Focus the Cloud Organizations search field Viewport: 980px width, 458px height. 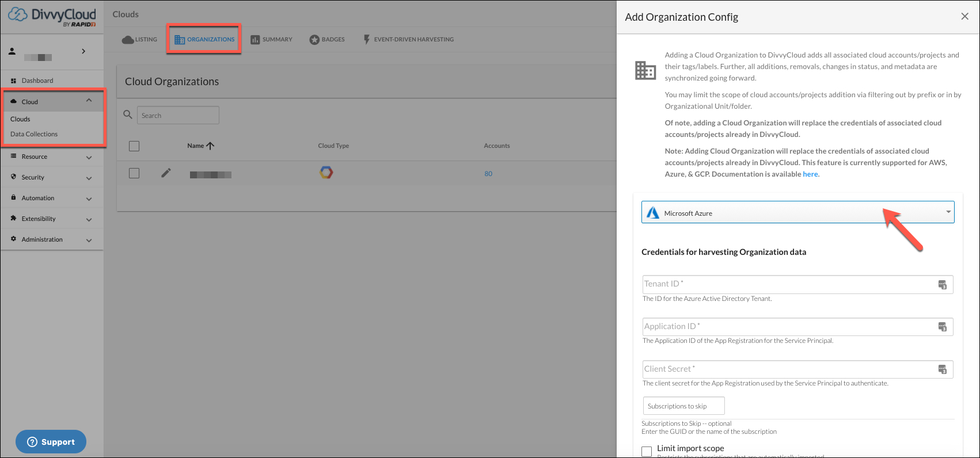pyautogui.click(x=178, y=115)
